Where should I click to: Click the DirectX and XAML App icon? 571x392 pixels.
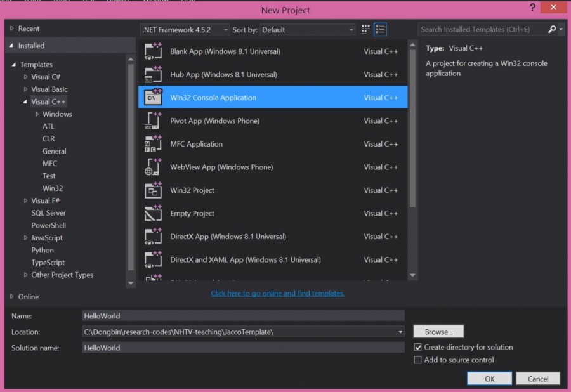pyautogui.click(x=153, y=259)
